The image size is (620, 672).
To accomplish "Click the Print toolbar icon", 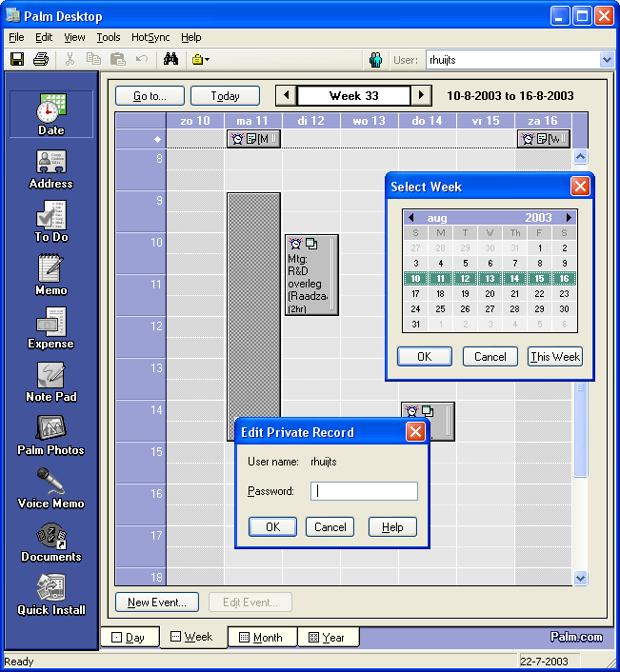I will click(41, 59).
